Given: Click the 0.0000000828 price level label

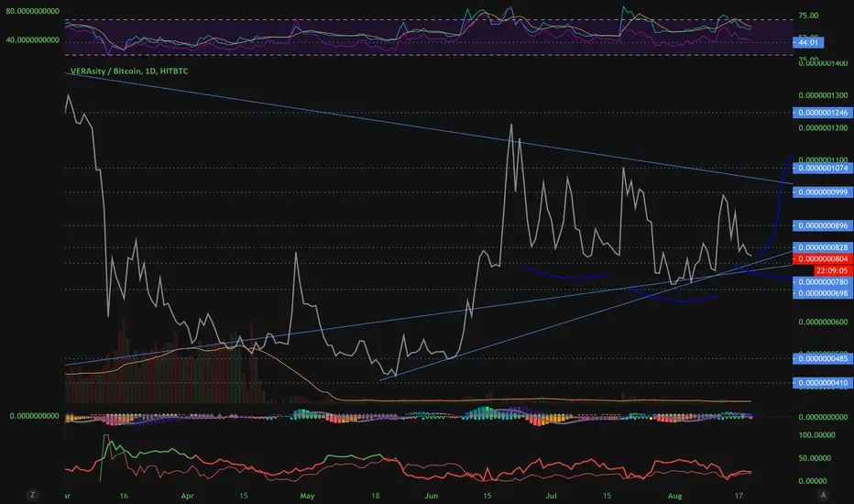Looking at the screenshot, I should pyautogui.click(x=823, y=247).
